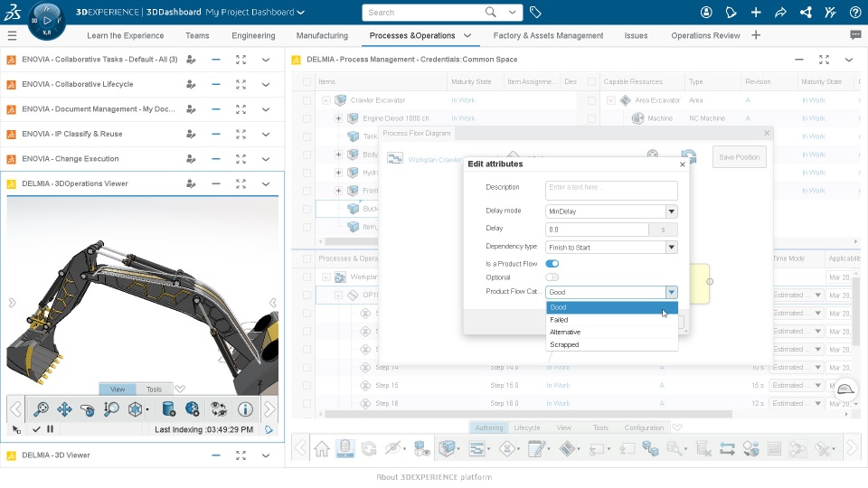
Task: Click the Save Position button
Action: tap(739, 157)
